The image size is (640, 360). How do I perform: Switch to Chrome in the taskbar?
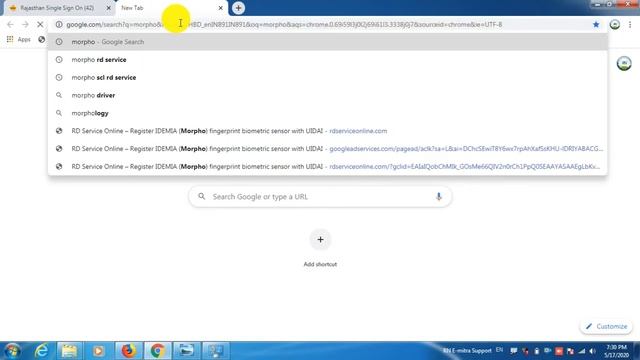tap(158, 351)
